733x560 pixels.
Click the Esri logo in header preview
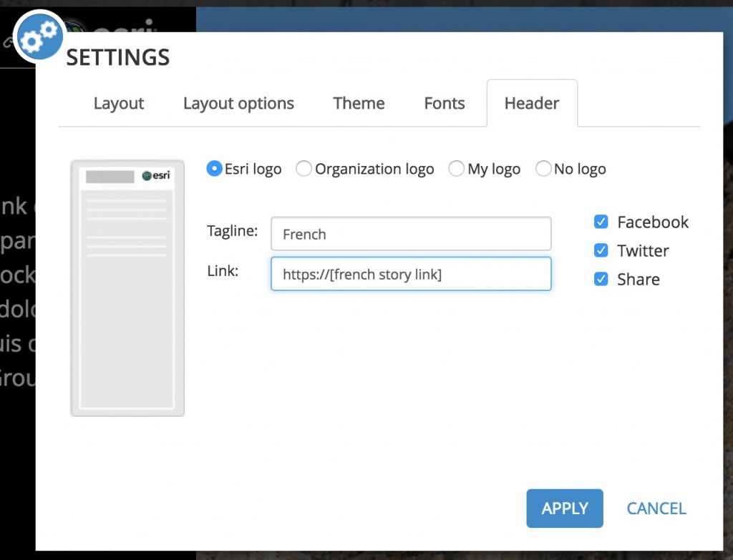tap(156, 176)
